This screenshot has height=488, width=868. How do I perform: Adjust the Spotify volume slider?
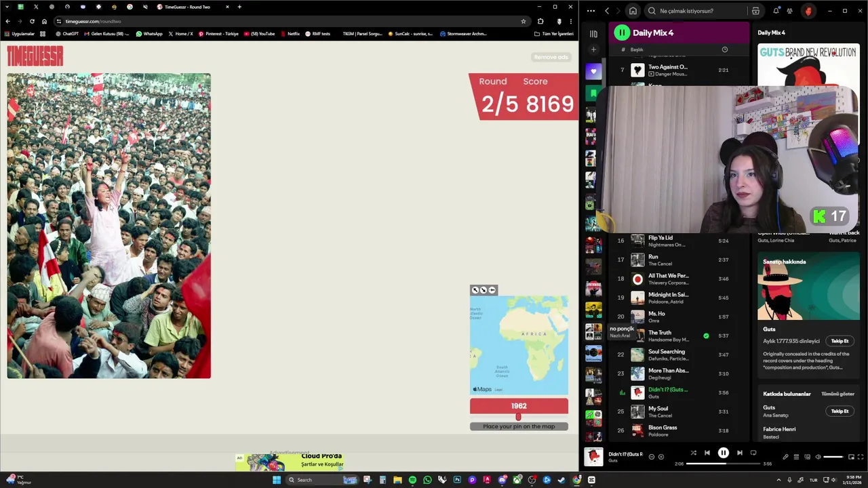[x=833, y=457]
